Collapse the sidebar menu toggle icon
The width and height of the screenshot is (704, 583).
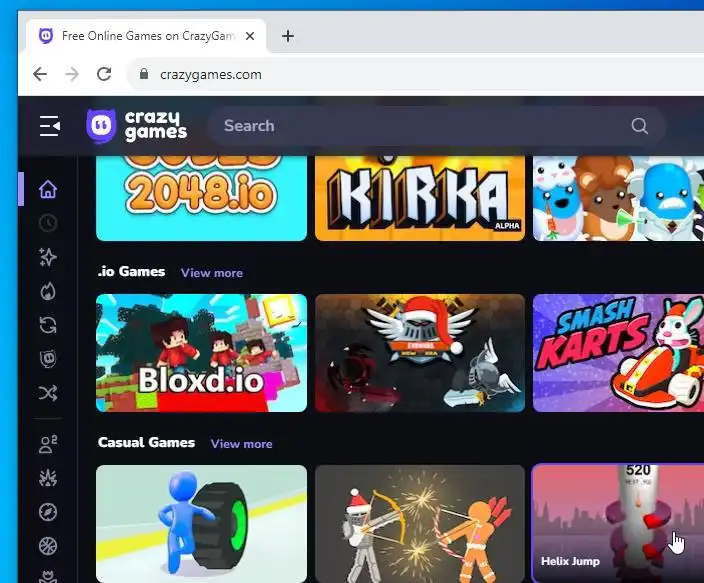pyautogui.click(x=49, y=126)
